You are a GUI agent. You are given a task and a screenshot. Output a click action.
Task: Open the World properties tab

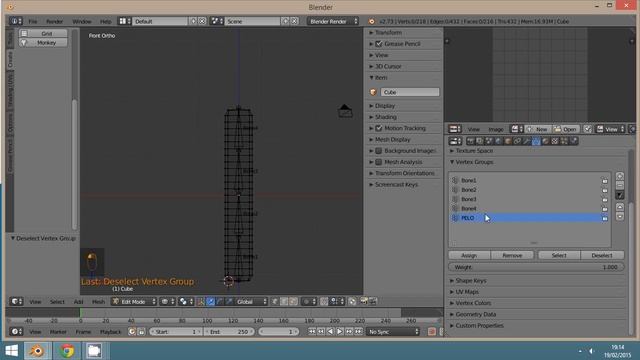(498, 141)
